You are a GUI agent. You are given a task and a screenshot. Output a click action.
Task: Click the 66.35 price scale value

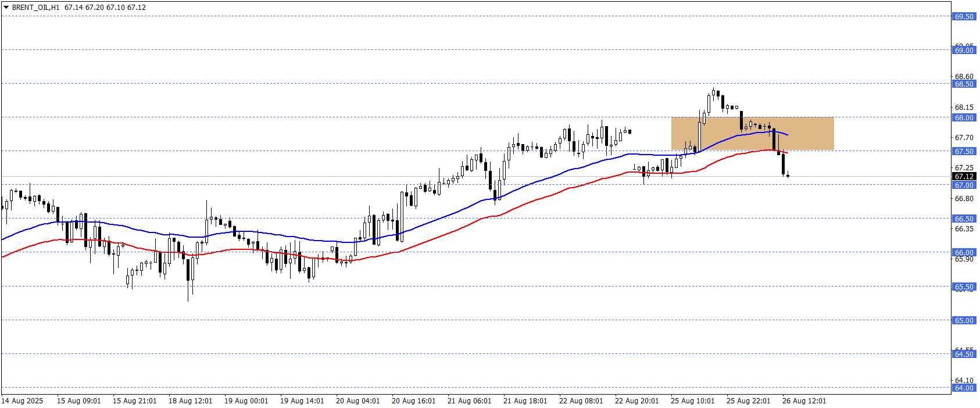point(964,228)
